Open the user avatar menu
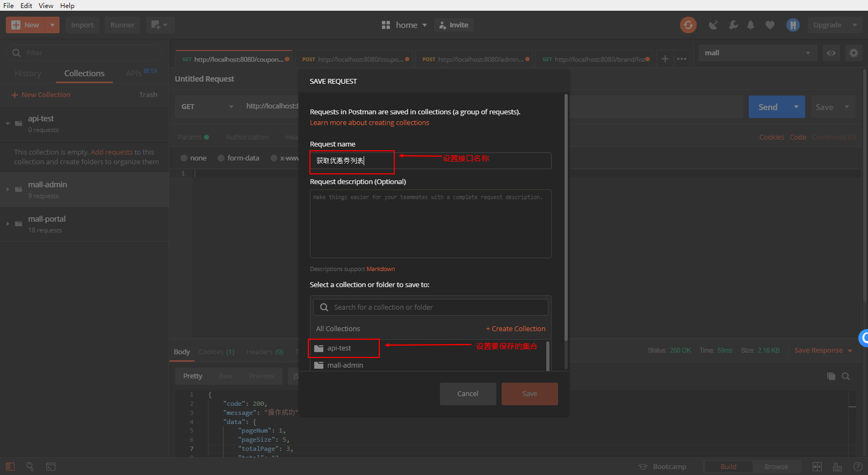The width and height of the screenshot is (868, 475). 793,25
